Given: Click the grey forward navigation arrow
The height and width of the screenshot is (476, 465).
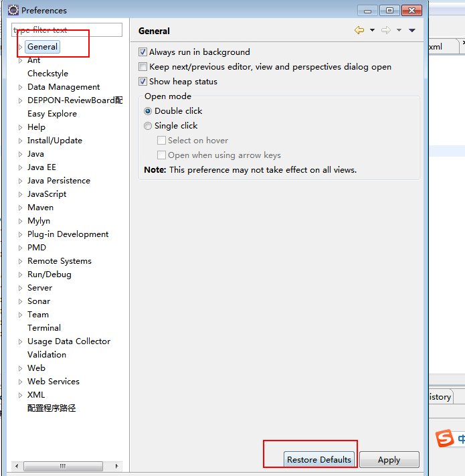Looking at the screenshot, I should coord(386,30).
